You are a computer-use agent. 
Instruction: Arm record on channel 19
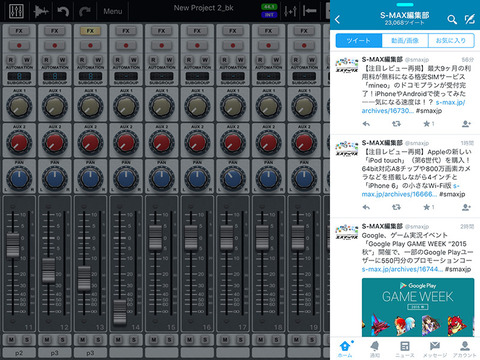[304, 45]
